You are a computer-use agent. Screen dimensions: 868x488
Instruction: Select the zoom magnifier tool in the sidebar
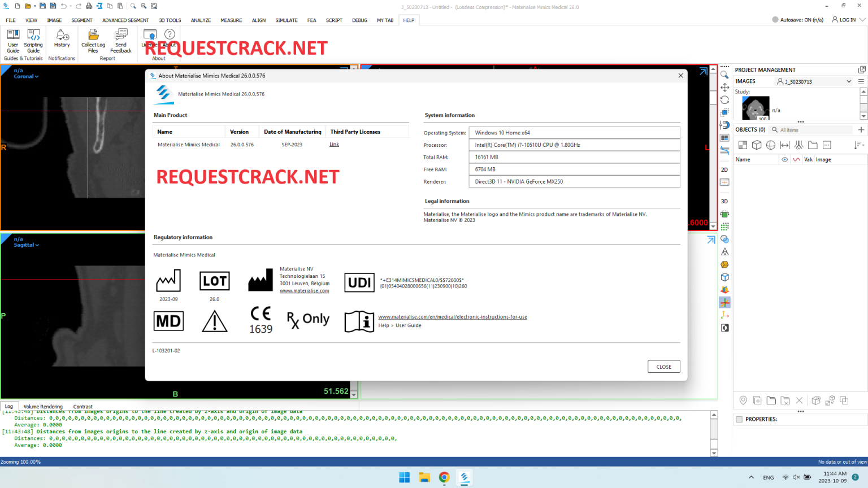pos(724,74)
